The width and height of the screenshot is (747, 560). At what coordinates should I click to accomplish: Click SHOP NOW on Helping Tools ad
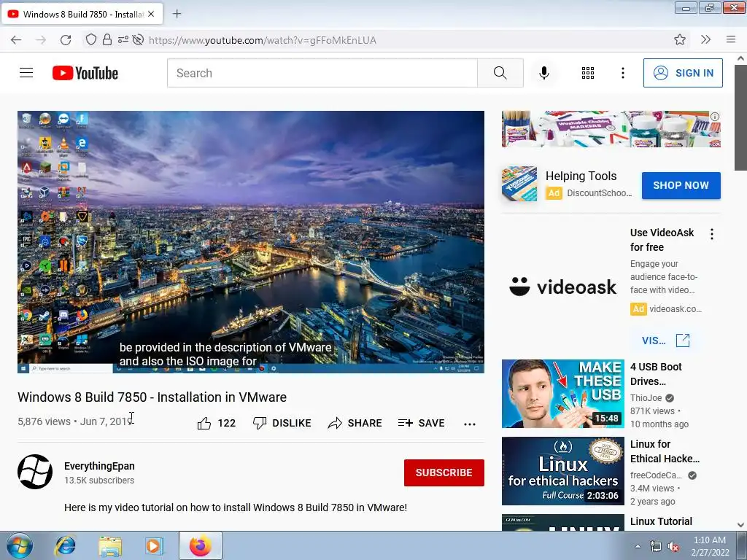pyautogui.click(x=681, y=185)
